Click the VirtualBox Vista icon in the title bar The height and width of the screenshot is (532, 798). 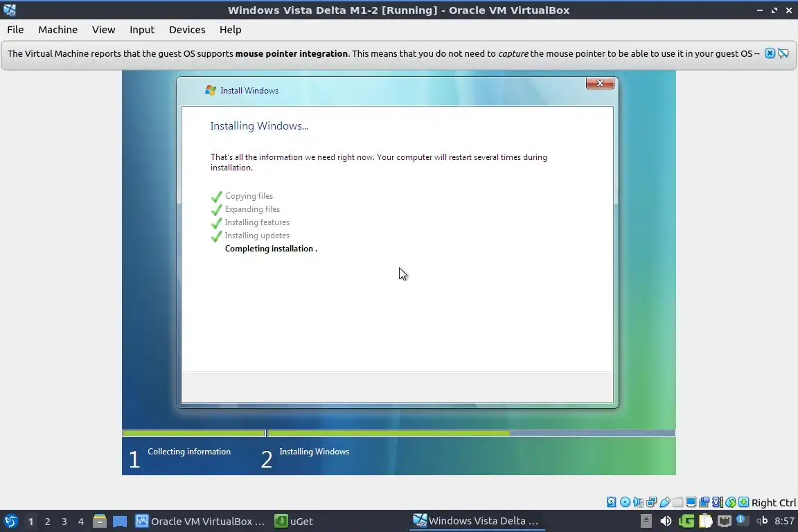click(x=9, y=10)
